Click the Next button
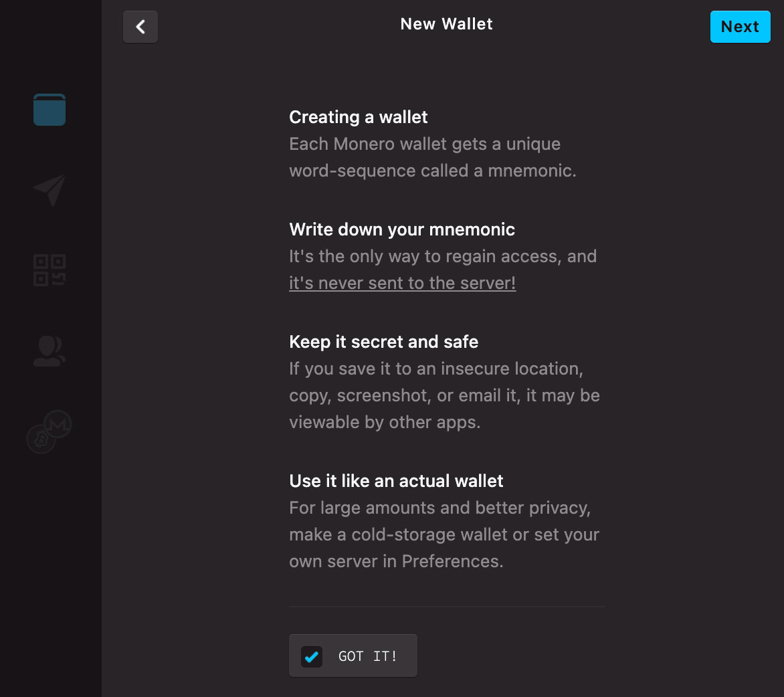784x697 pixels. tap(740, 27)
